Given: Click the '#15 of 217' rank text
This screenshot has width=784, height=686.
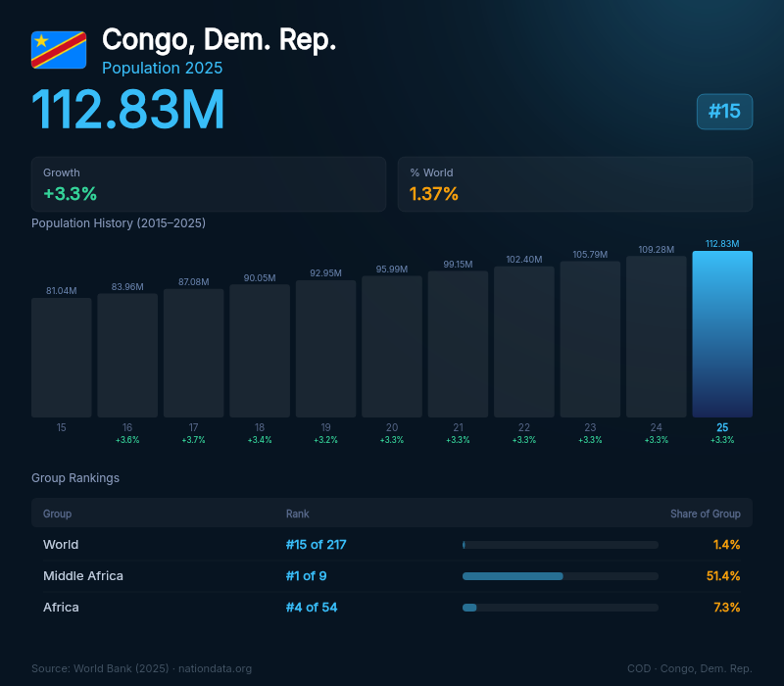Looking at the screenshot, I should pos(316,545).
